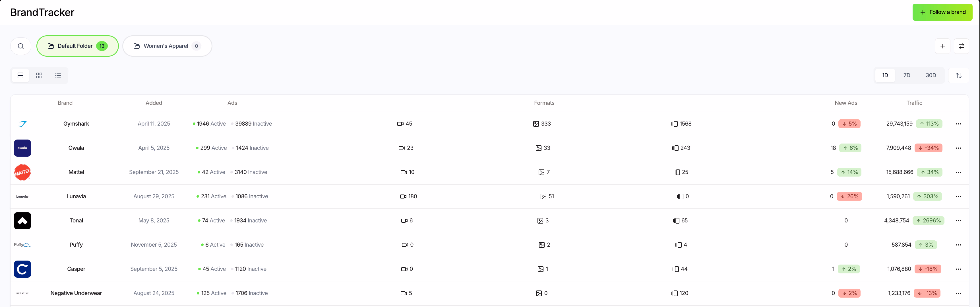This screenshot has width=980, height=307.
Task: Enable the 1D time range
Action: 885,75
